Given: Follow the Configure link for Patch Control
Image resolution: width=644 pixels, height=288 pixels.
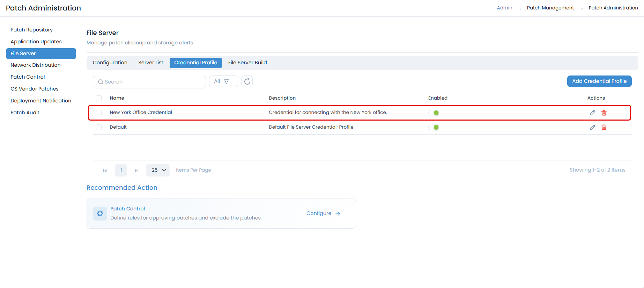Looking at the screenshot, I should click(x=323, y=214).
